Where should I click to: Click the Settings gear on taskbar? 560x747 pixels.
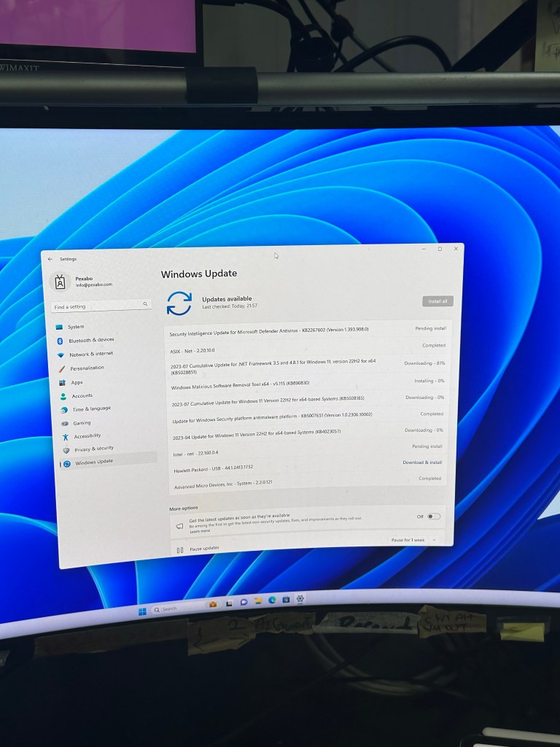pyautogui.click(x=300, y=598)
